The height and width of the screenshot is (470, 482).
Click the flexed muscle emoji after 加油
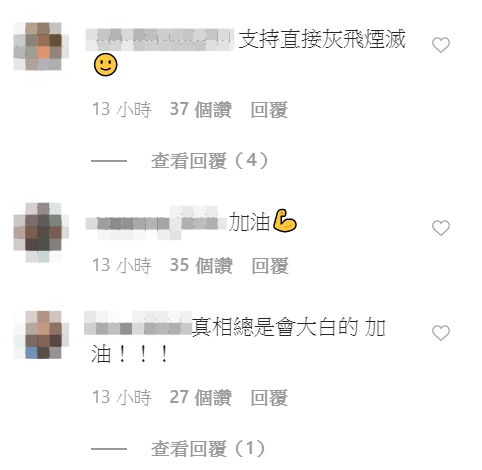coord(285,221)
